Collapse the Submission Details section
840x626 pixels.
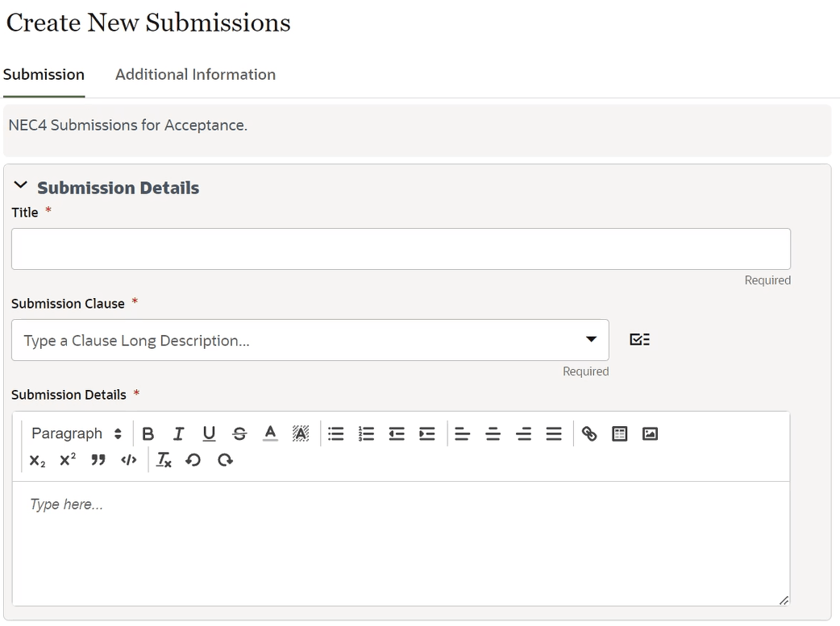(x=20, y=185)
